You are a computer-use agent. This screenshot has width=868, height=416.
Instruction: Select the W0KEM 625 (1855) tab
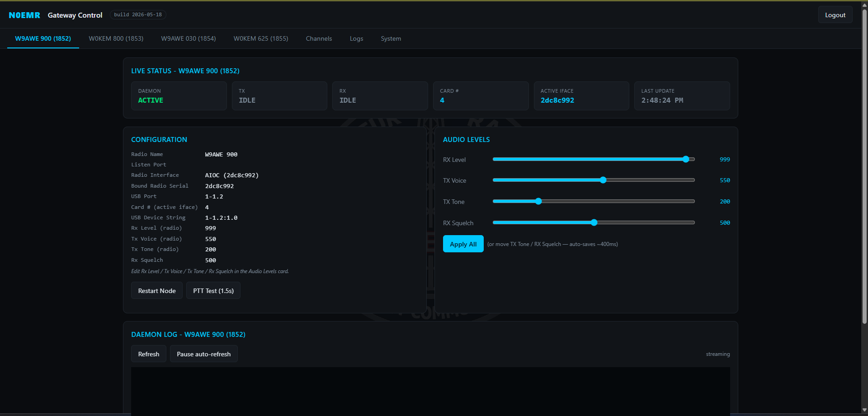point(261,38)
